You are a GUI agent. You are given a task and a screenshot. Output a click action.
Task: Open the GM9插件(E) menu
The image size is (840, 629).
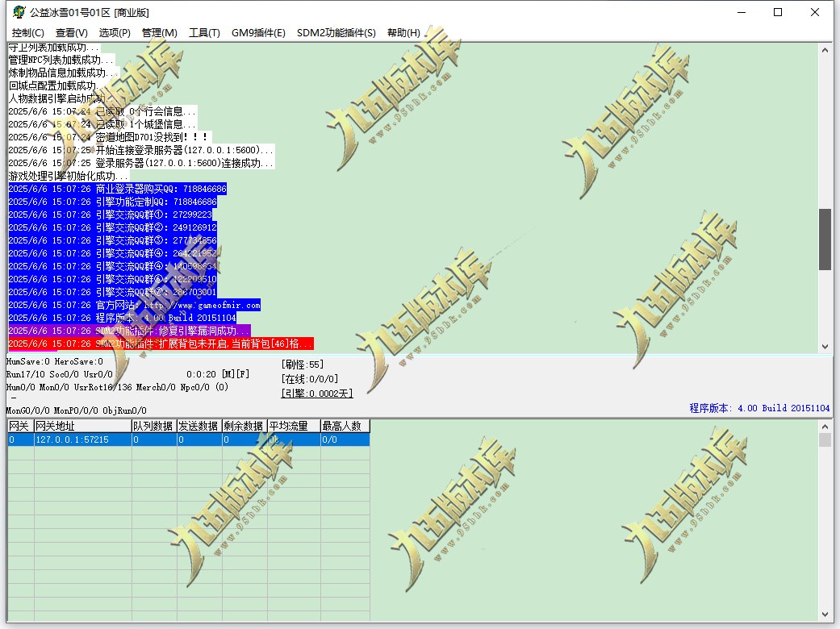tap(258, 32)
